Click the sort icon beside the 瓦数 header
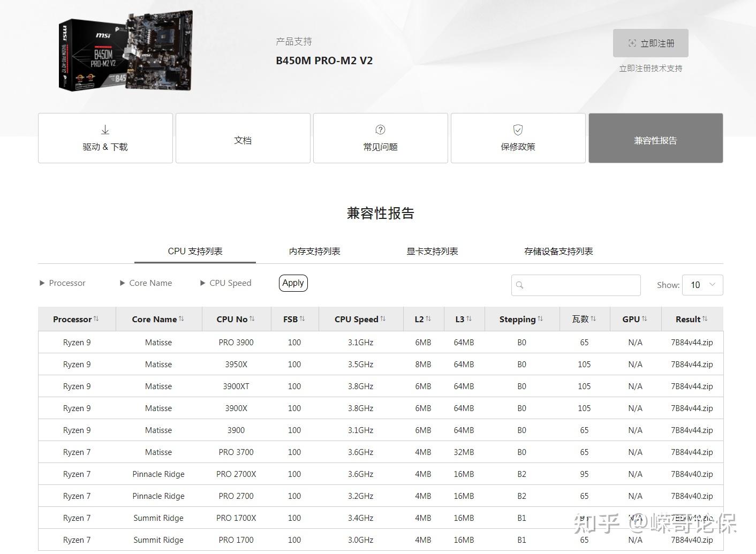 [x=594, y=318]
